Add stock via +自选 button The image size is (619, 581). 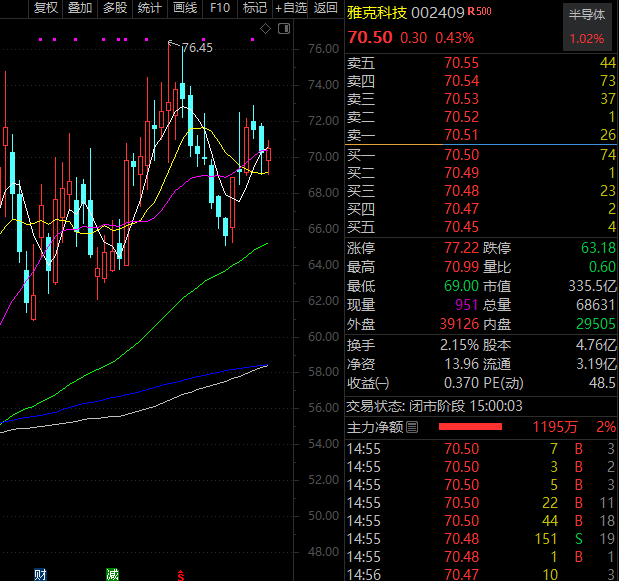pyautogui.click(x=291, y=8)
